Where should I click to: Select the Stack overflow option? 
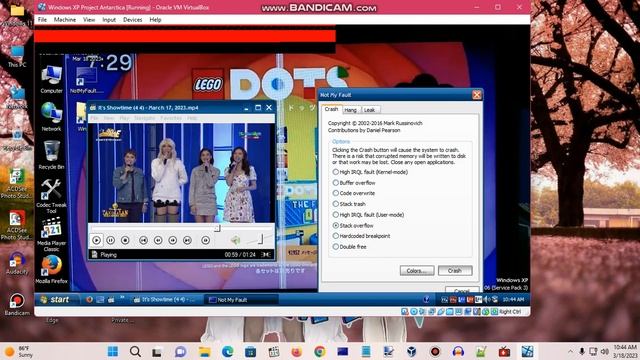(x=336, y=225)
